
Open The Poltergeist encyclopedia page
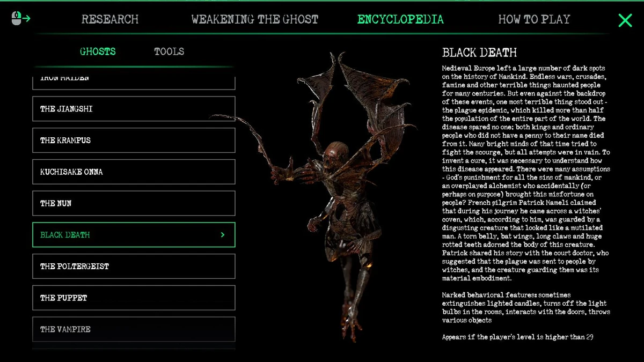pos(134,266)
